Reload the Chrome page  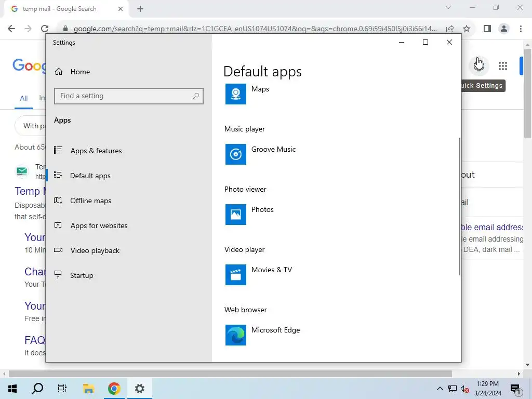(45, 29)
